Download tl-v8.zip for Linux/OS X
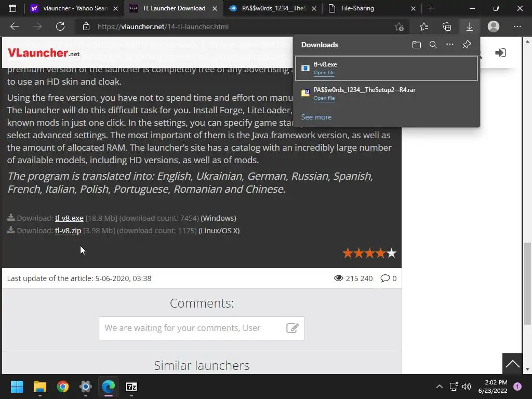Viewport: 532px width, 399px height. 68,231
